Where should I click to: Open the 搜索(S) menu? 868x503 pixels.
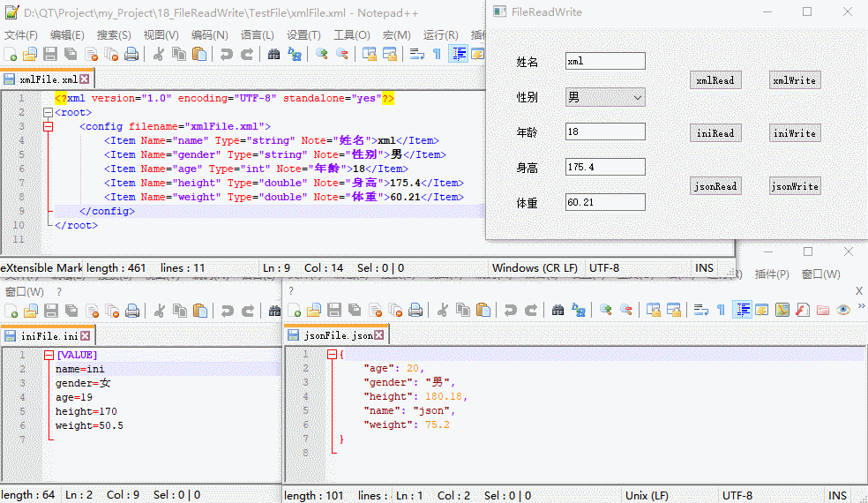pos(114,35)
